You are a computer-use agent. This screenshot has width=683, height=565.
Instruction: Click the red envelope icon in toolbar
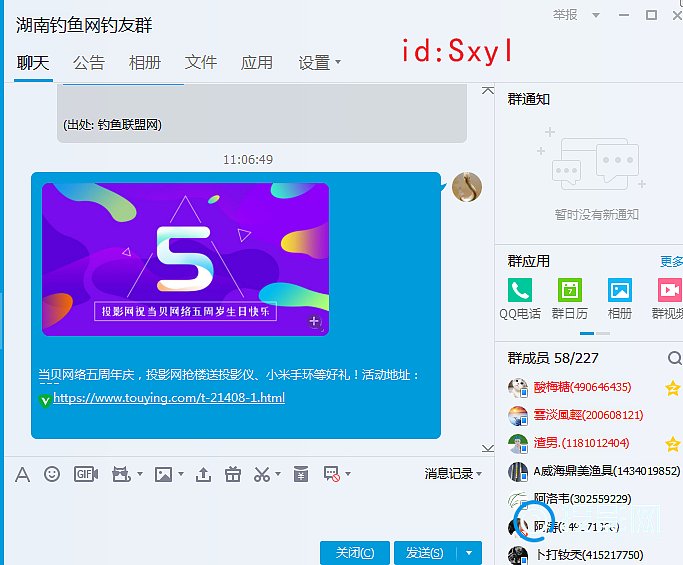[301, 474]
